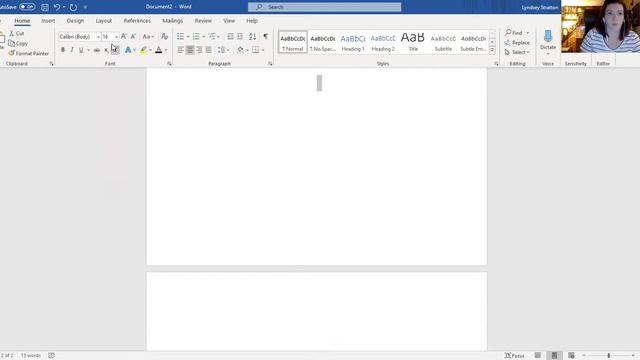Screen dimensions: 640x360
Task: Clear all formatting
Action: pyautogui.click(x=164, y=37)
